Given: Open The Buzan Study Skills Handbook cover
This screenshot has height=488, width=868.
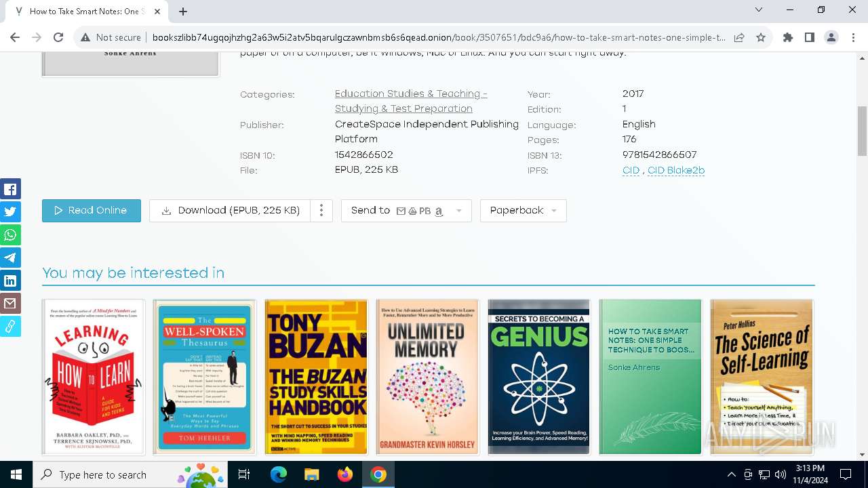Looking at the screenshot, I should coord(316,377).
